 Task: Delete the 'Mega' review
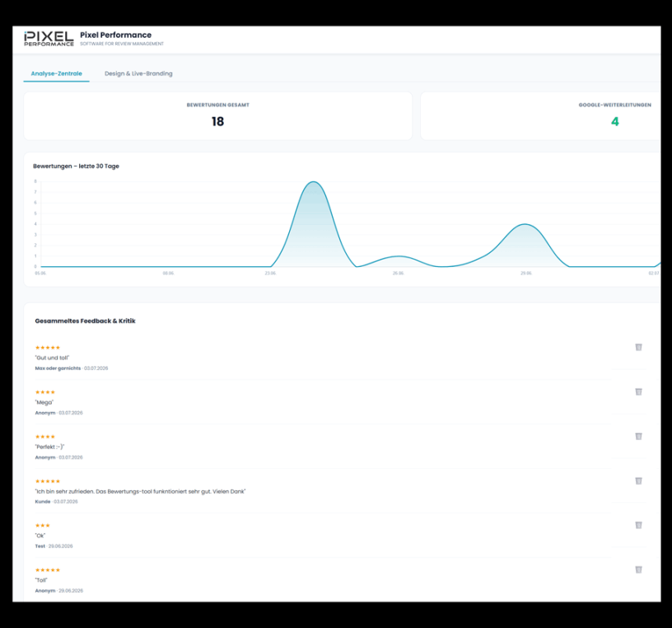pos(638,391)
